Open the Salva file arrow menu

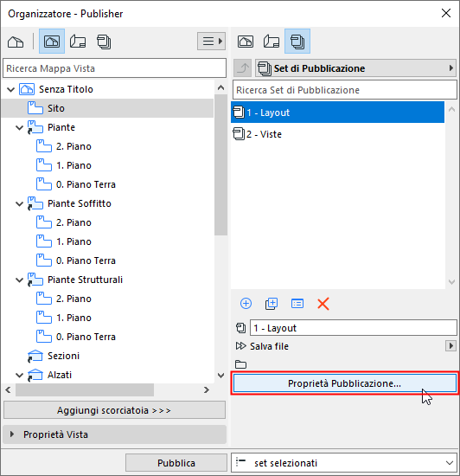click(450, 346)
